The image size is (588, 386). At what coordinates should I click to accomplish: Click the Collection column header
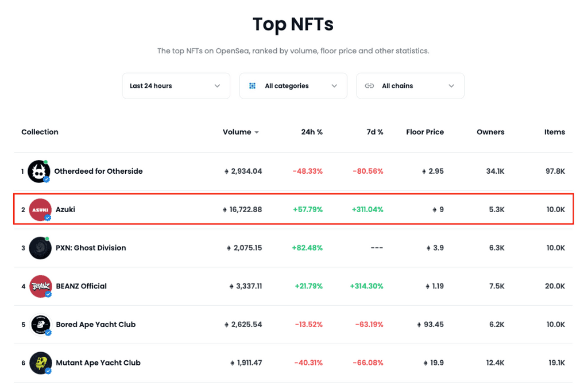click(40, 132)
